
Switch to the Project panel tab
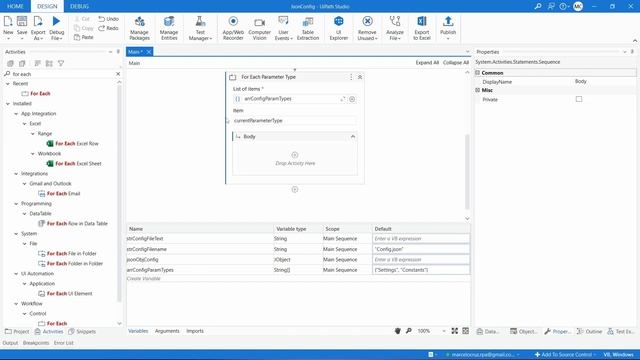17,331
